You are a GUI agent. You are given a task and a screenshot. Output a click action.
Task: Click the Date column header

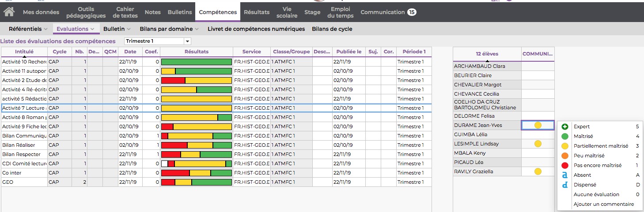click(x=130, y=52)
